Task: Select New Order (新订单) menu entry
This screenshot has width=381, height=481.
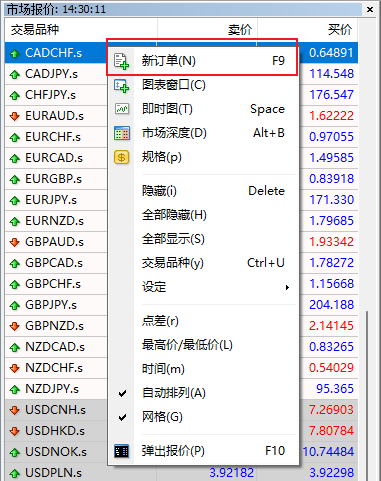Action: (203, 61)
